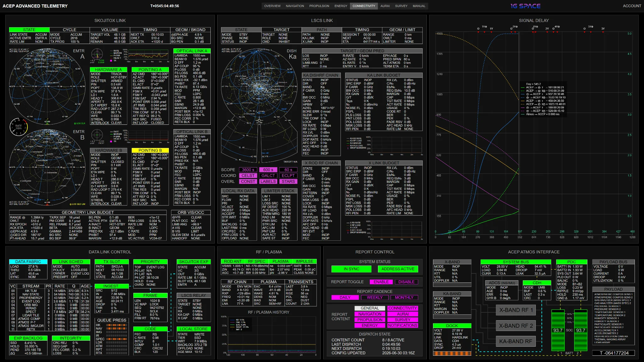
Task: Click the ADDRESS ACTIVE status button
Action: 398,269
